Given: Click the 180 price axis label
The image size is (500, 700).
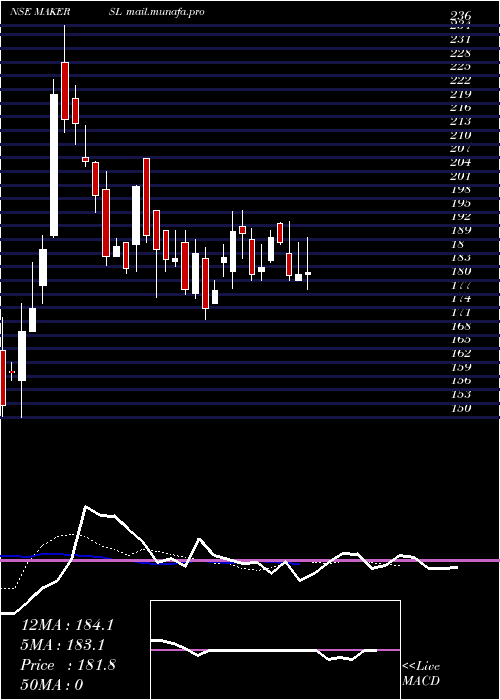Looking at the screenshot, I should [x=461, y=271].
